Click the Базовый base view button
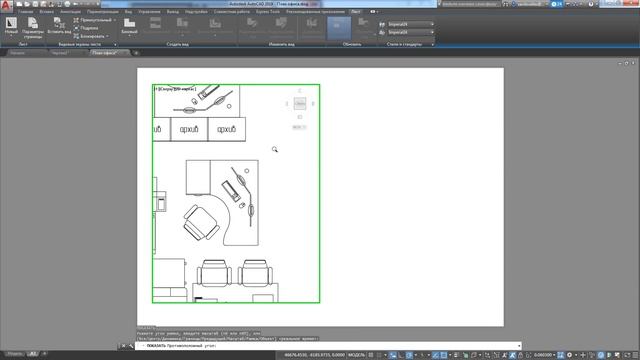This screenshot has width=640, height=360. (x=129, y=26)
